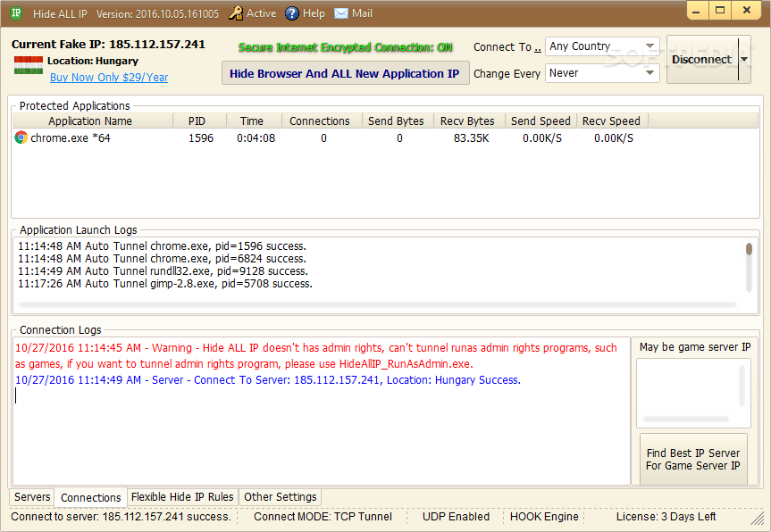Click Find Best IP Server For Game Server IP
Screen dimensions: 771x532
[693, 460]
